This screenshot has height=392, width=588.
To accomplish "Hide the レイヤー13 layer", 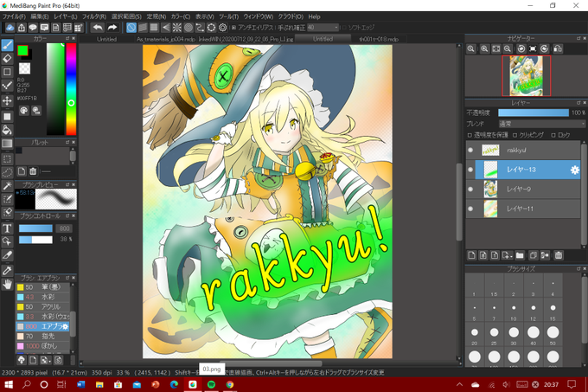I will coord(470,170).
